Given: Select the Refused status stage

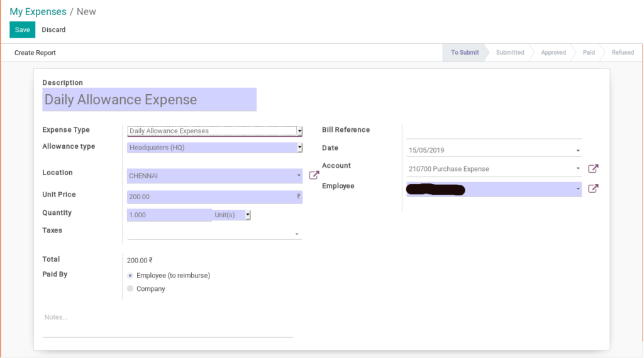Looking at the screenshot, I should [623, 53].
